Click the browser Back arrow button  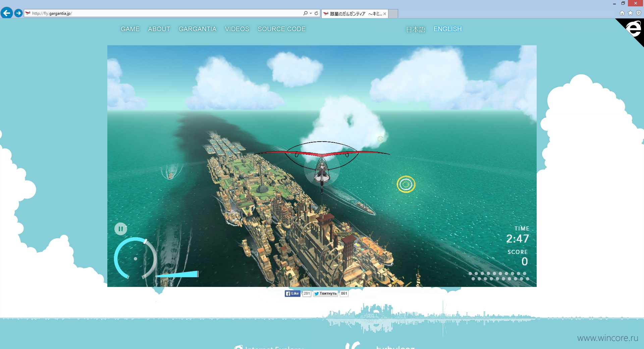pos(7,13)
